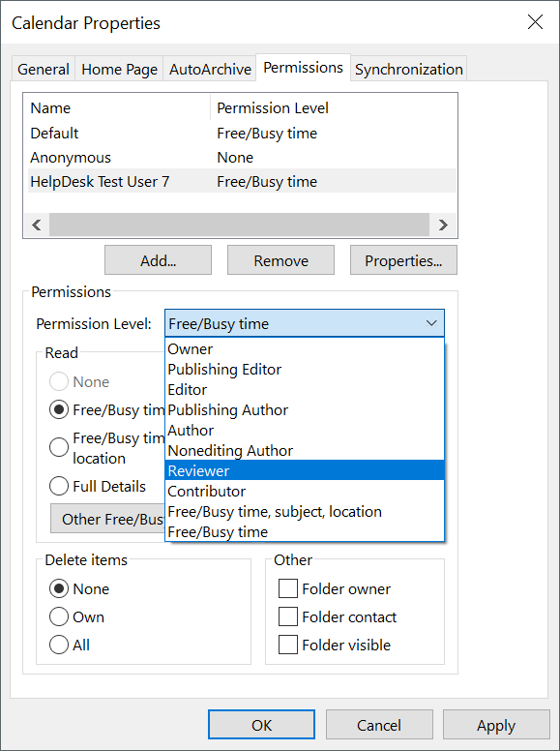Open the Synchronization tab
Screen dimensions: 560x751
(409, 70)
